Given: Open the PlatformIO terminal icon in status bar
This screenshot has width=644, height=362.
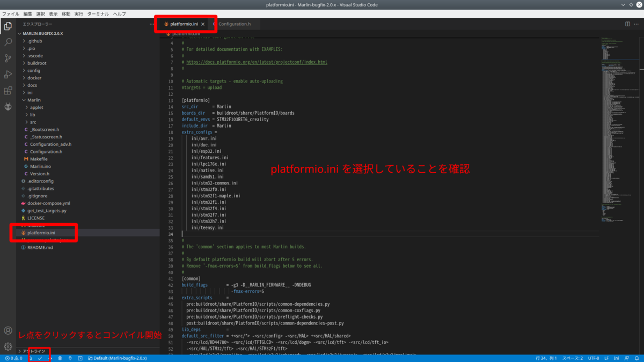Looking at the screenshot, I should pyautogui.click(x=80, y=358).
